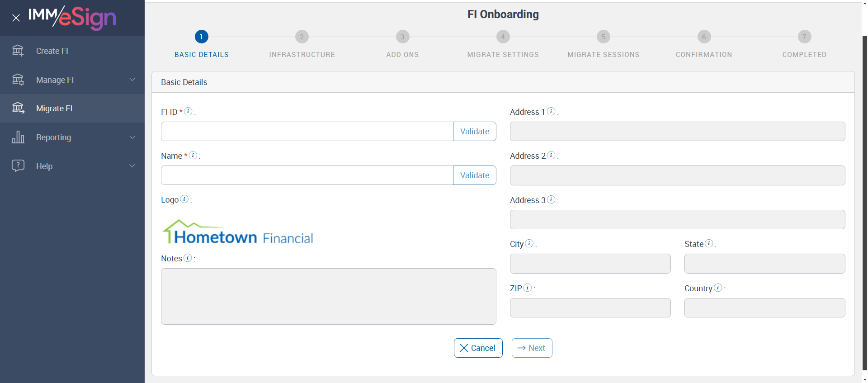
Task: Click the Create FI bank icon
Action: click(18, 51)
